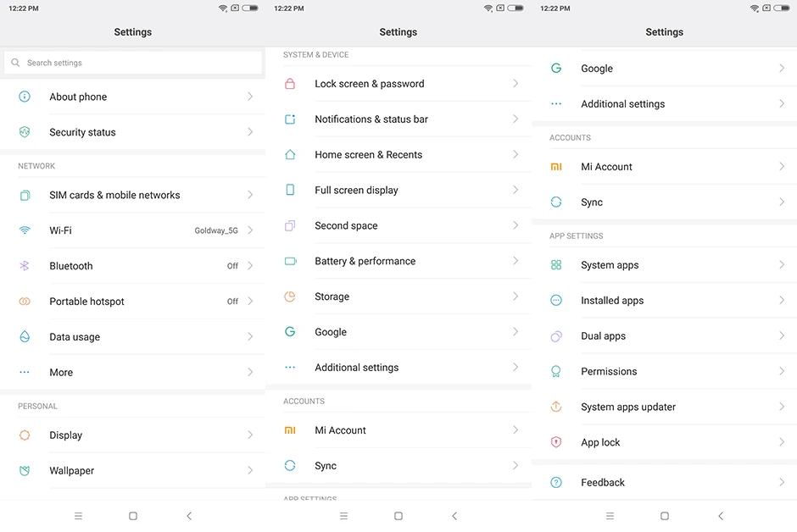
Task: Tap the Full screen display phone icon
Action: tap(290, 190)
